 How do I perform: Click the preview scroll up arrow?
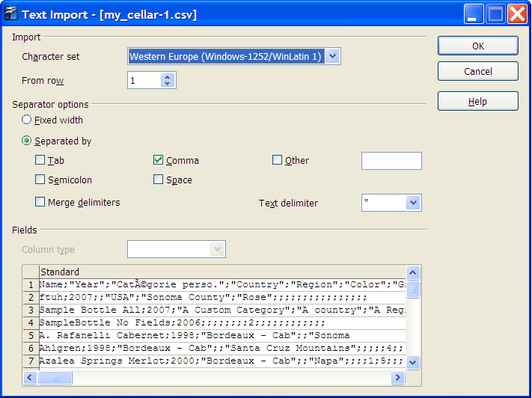pyautogui.click(x=412, y=272)
